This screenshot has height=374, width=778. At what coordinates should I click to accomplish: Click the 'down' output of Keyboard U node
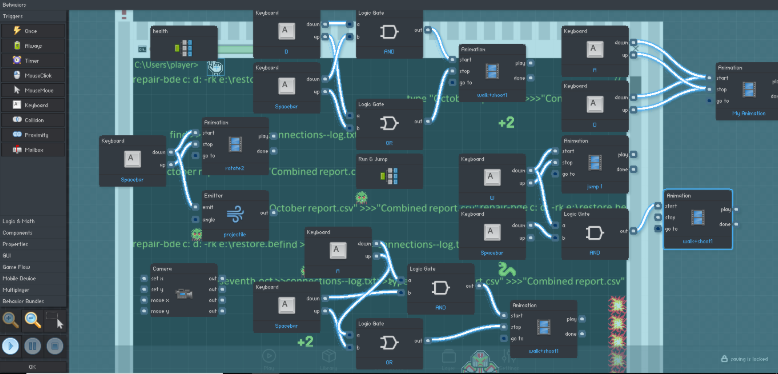click(x=531, y=171)
